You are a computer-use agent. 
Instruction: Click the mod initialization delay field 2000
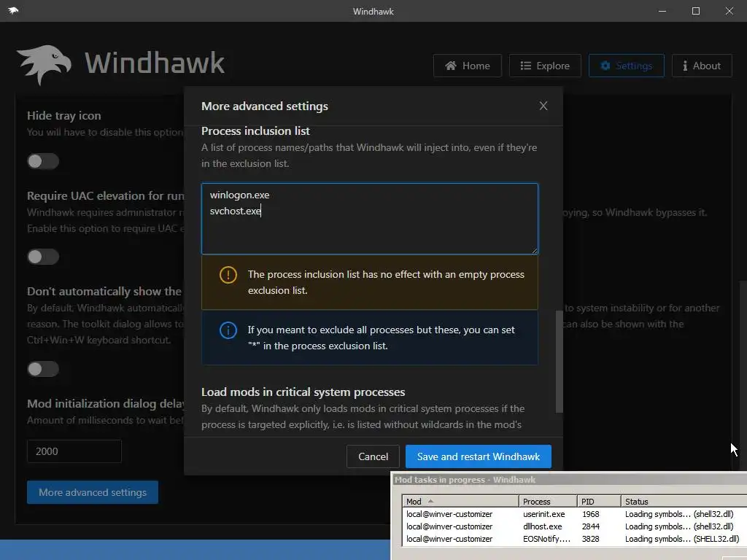[x=74, y=451]
